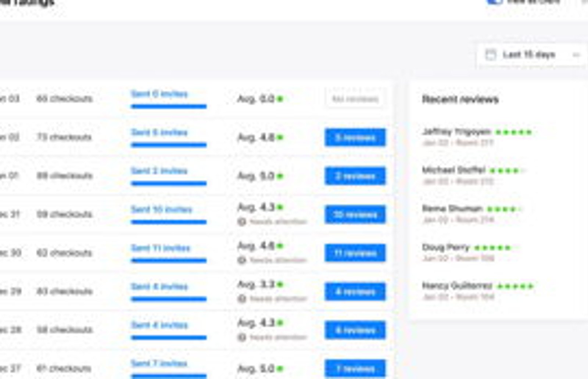
Task: Click the progress bar under Sent 7 invites
Action: [169, 376]
